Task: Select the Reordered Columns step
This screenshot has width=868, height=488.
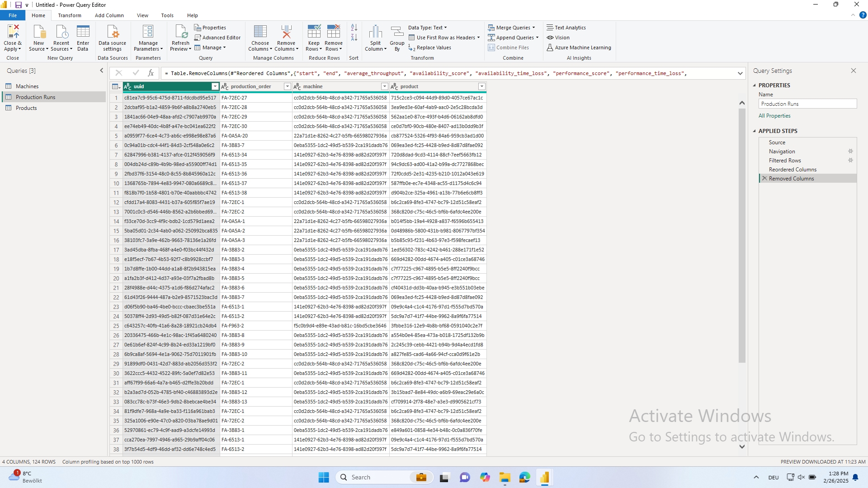Action: pos(808,170)
